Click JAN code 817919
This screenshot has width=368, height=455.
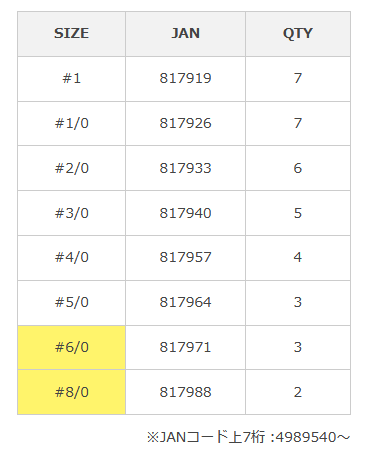[x=185, y=79]
